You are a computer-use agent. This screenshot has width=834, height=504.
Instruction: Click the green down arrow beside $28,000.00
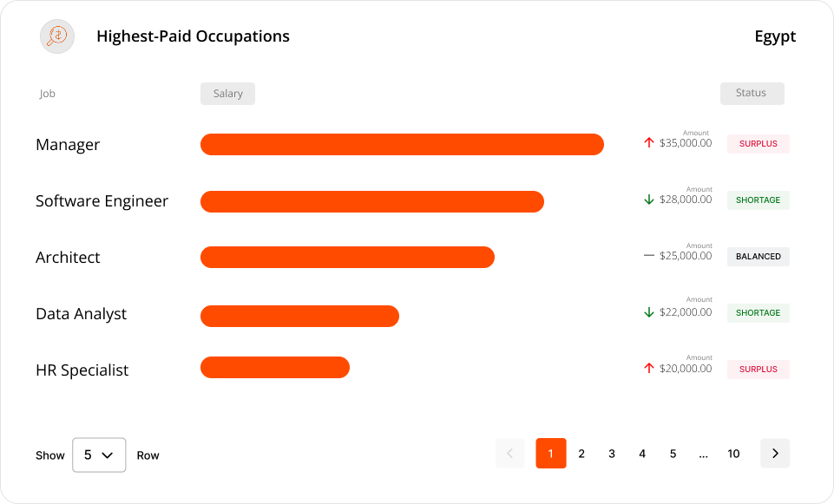click(x=648, y=200)
